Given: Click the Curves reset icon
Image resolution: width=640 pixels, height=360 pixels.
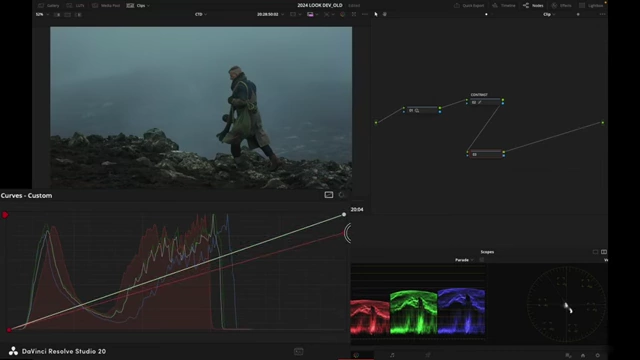Looking at the screenshot, I should (342, 195).
